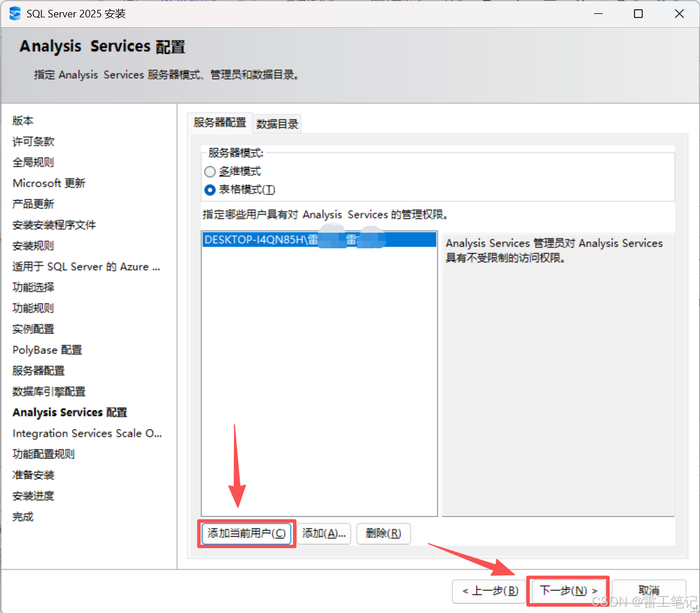Switch to the 服务器配置 tab
Viewport: 700px width, 613px height.
pyautogui.click(x=220, y=123)
